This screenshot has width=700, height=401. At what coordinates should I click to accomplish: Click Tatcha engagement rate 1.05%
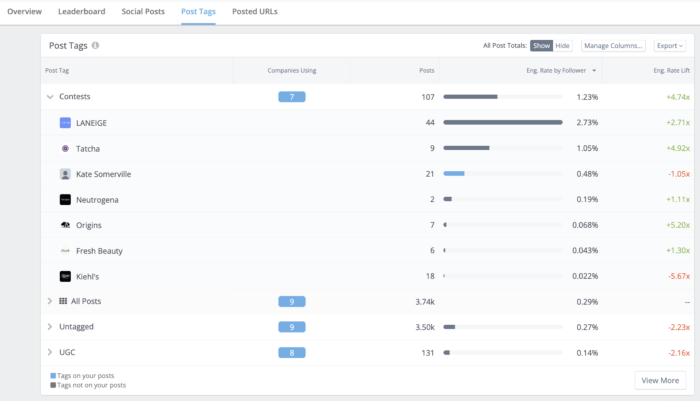[587, 148]
